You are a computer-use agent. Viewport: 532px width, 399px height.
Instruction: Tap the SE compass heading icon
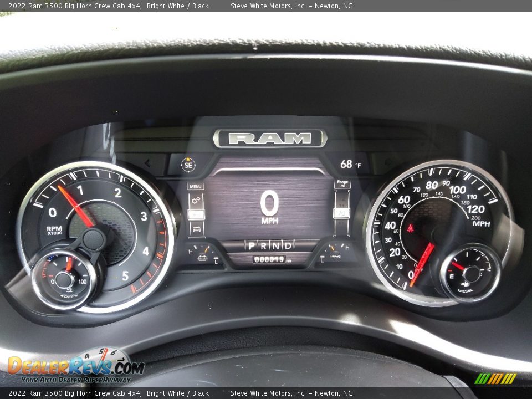188,165
